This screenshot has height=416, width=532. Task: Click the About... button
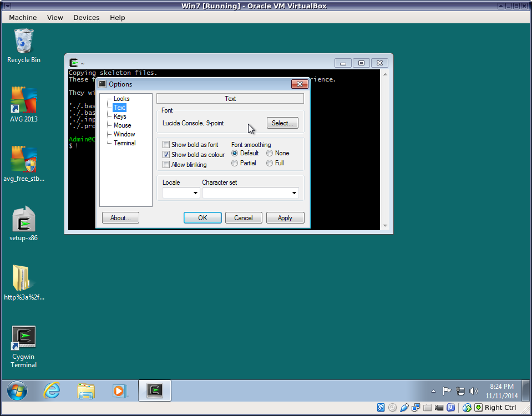coord(120,218)
